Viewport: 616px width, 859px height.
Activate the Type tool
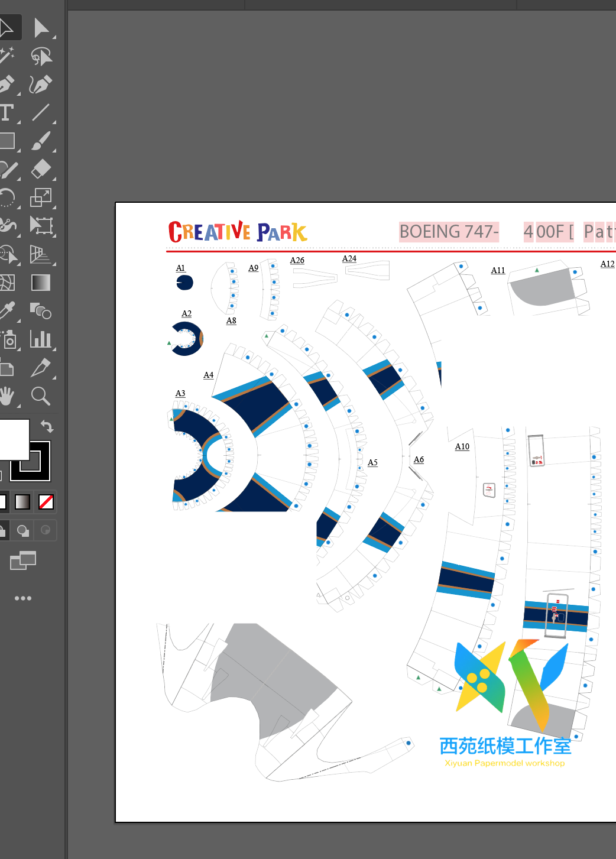[x=7, y=112]
